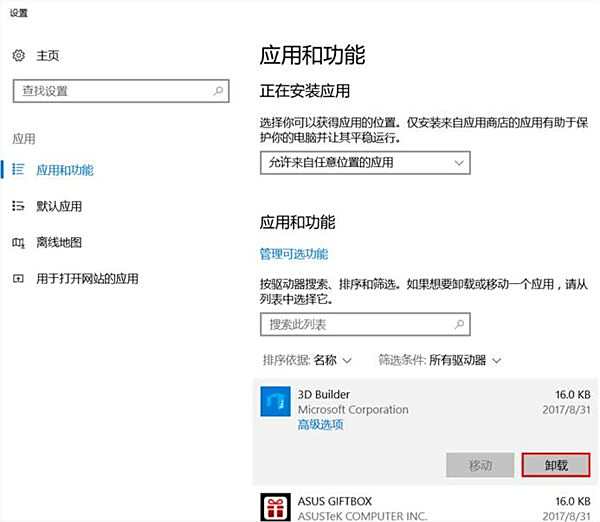Viewport: 600px width, 522px height.
Task: Open the 允许来自任意位置的应用 dropdown
Action: click(x=365, y=163)
